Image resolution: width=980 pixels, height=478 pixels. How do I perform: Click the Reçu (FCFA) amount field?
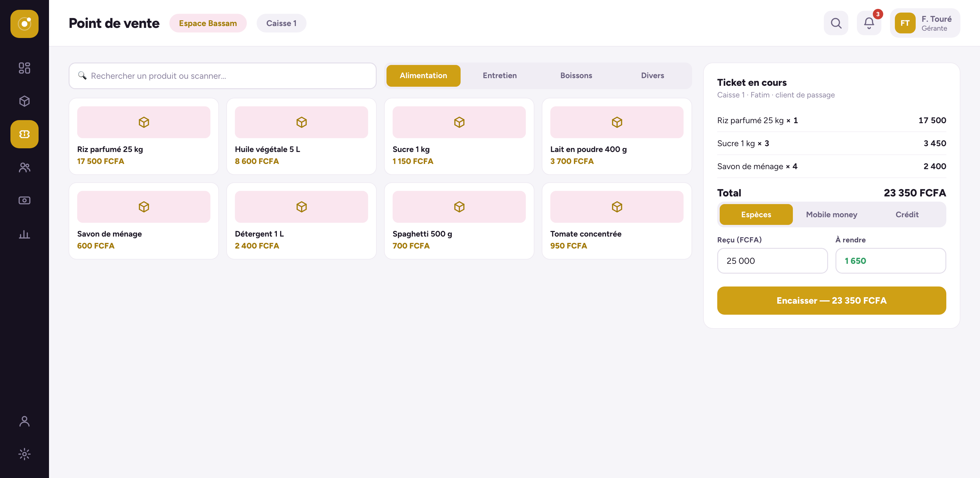(x=772, y=261)
